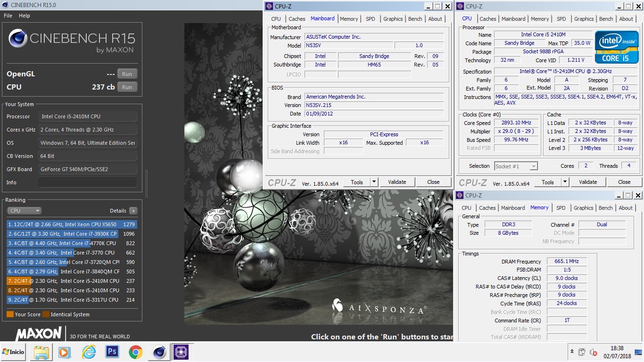
Task: Click Validate in CPU tab window
Action: click(x=588, y=182)
